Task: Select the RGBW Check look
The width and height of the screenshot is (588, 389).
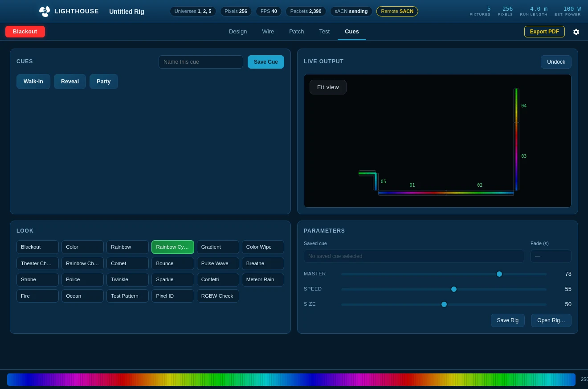Action: click(x=218, y=296)
